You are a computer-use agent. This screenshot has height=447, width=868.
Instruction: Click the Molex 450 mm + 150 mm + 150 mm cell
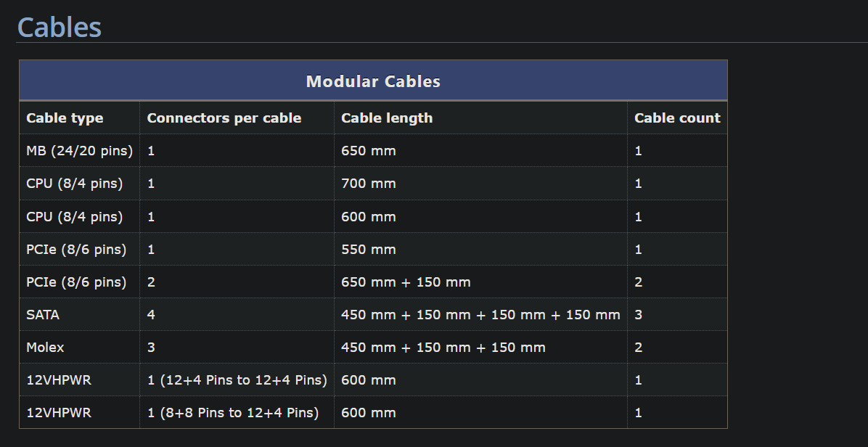443,348
